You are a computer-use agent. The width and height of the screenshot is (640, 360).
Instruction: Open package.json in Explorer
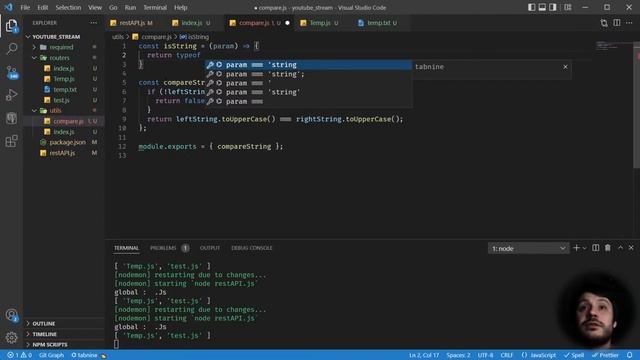pos(67,142)
